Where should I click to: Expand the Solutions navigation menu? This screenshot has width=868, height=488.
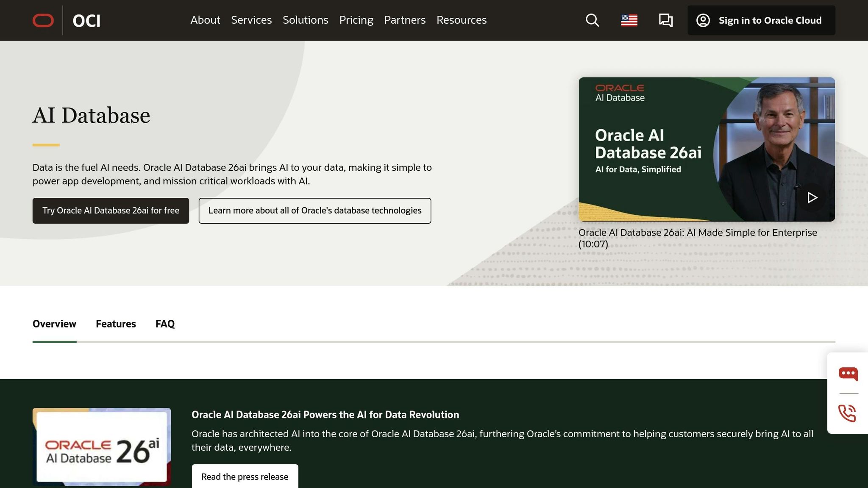coord(305,20)
